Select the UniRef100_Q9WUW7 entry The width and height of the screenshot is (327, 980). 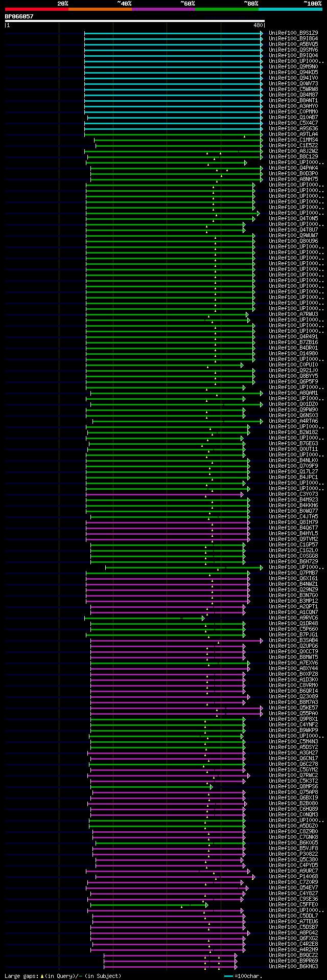[293, 235]
